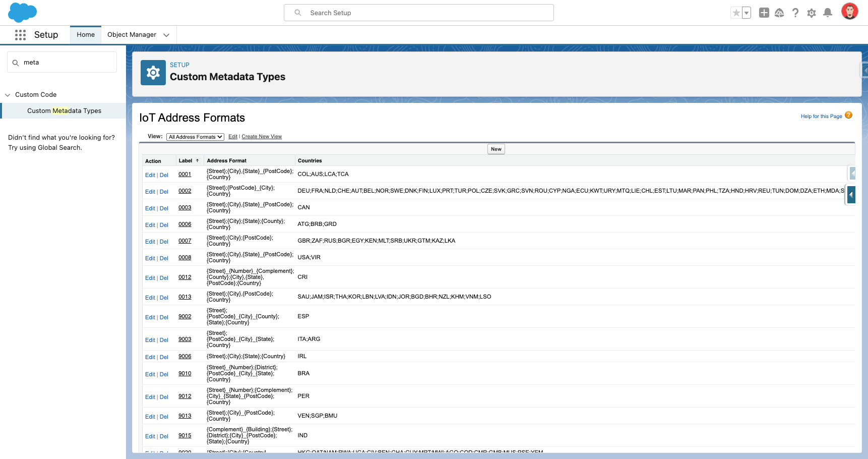Delete the record labeled 0006
Screen dimensions: 868x459
pos(164,225)
